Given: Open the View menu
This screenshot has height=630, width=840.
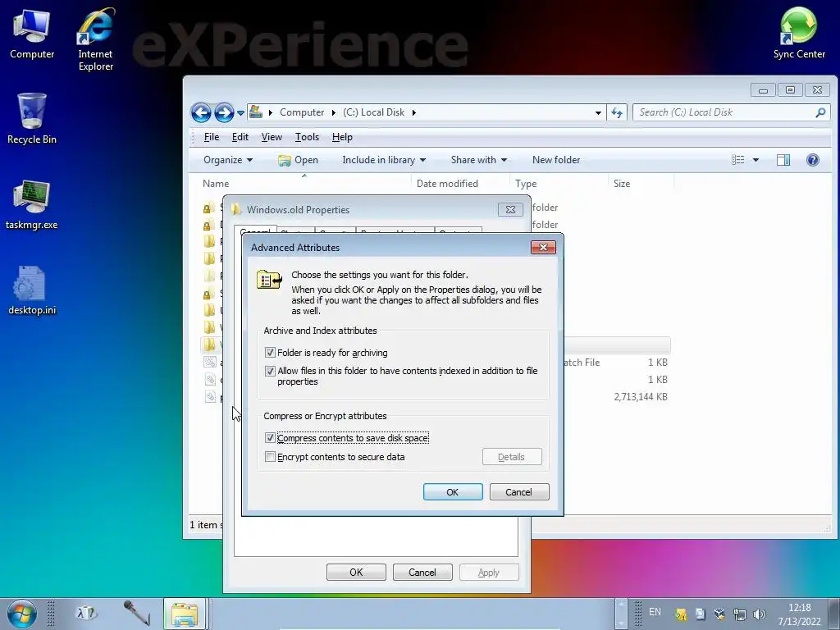Looking at the screenshot, I should point(272,137).
